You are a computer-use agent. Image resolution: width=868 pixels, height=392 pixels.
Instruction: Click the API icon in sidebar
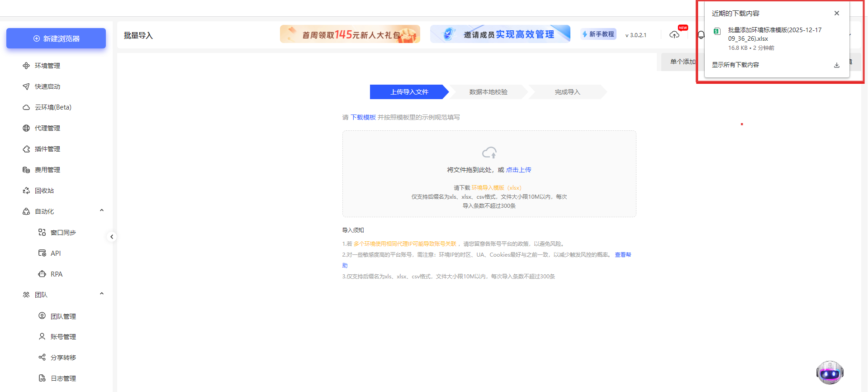[x=42, y=253]
